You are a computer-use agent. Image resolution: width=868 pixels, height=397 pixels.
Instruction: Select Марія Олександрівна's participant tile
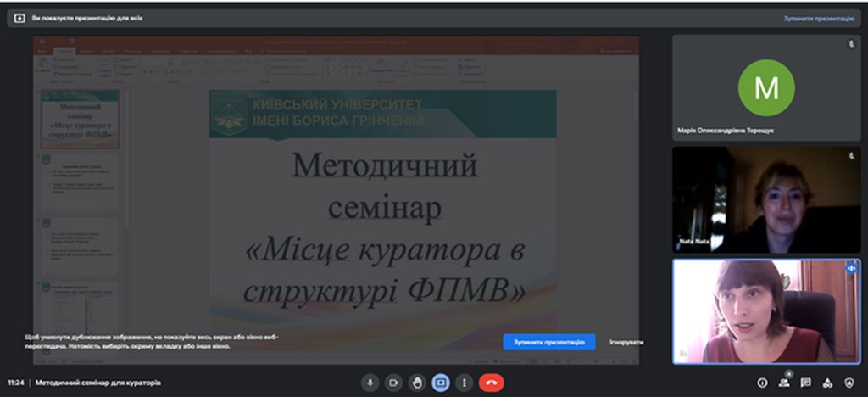tap(766, 88)
